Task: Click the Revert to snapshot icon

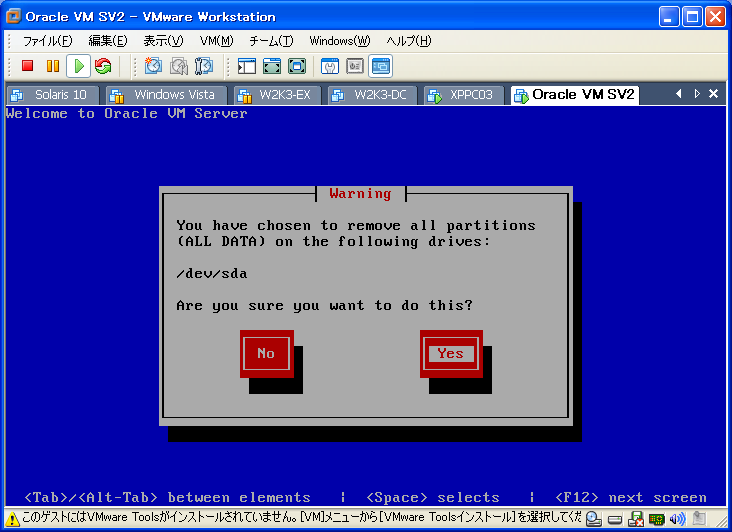Action: tap(178, 66)
